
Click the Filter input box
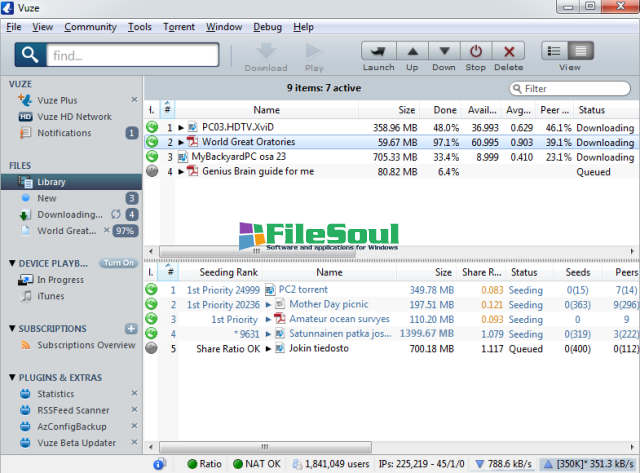click(570, 89)
